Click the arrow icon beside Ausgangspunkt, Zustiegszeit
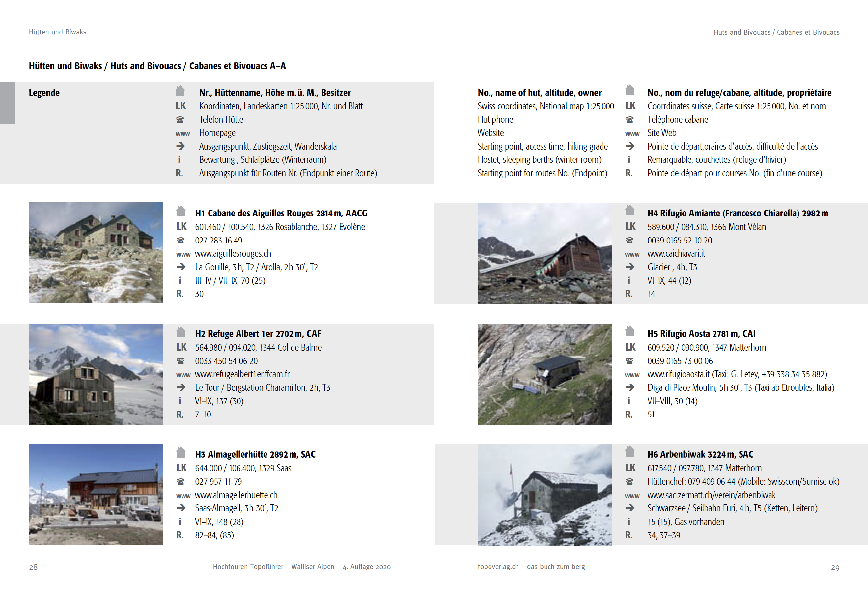The width and height of the screenshot is (868, 601). [181, 146]
